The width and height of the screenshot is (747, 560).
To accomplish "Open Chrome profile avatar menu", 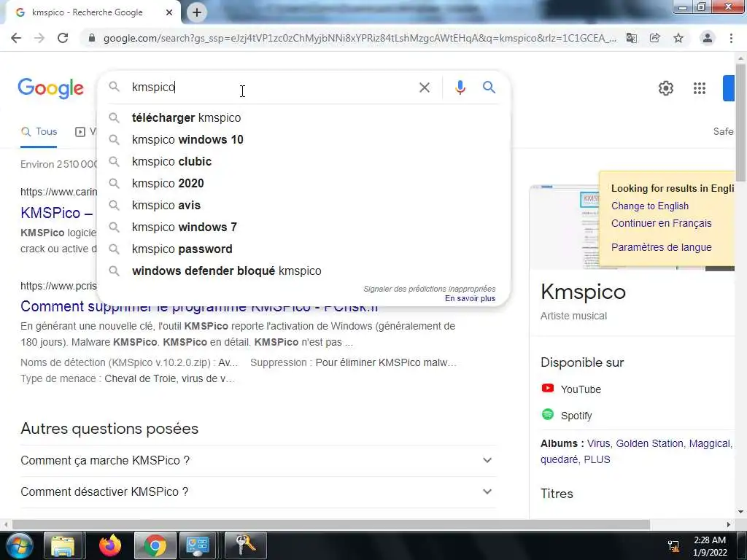I will click(708, 38).
